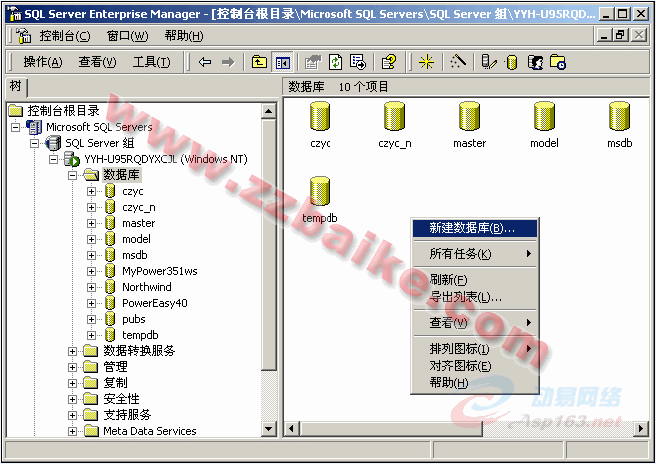
Task: Toggle the console tree show/hide icon
Action: 282,63
